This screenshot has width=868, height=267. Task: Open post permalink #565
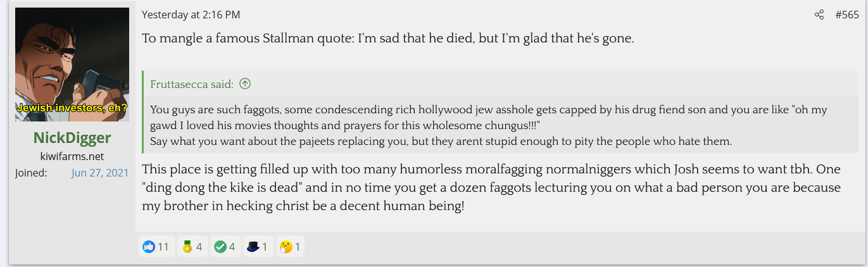click(x=846, y=15)
